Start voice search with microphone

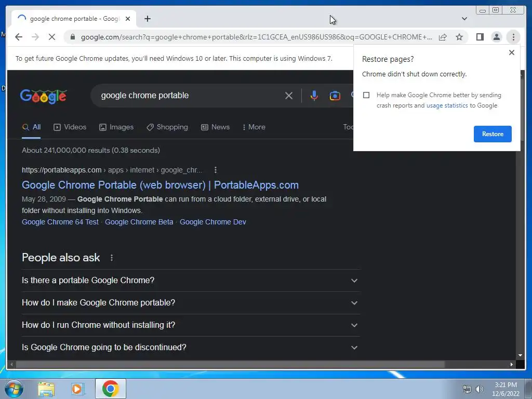click(x=314, y=96)
